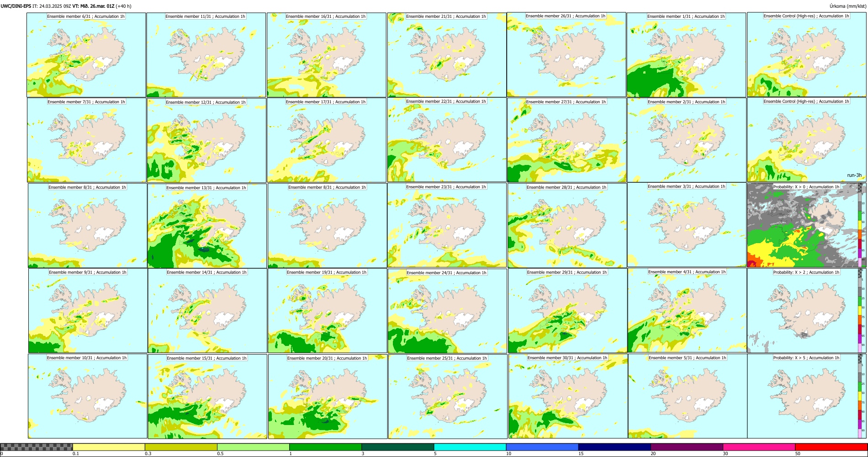This screenshot has width=868, height=457.
Task: Select the Ensemble member 22/31 panel
Action: point(447,140)
